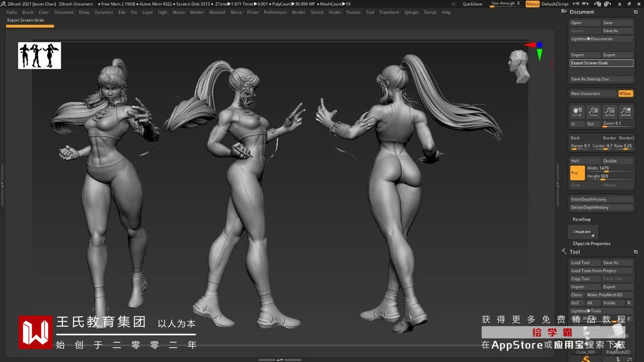
Task: Click the Range 0.1 slider
Action: tap(580, 146)
